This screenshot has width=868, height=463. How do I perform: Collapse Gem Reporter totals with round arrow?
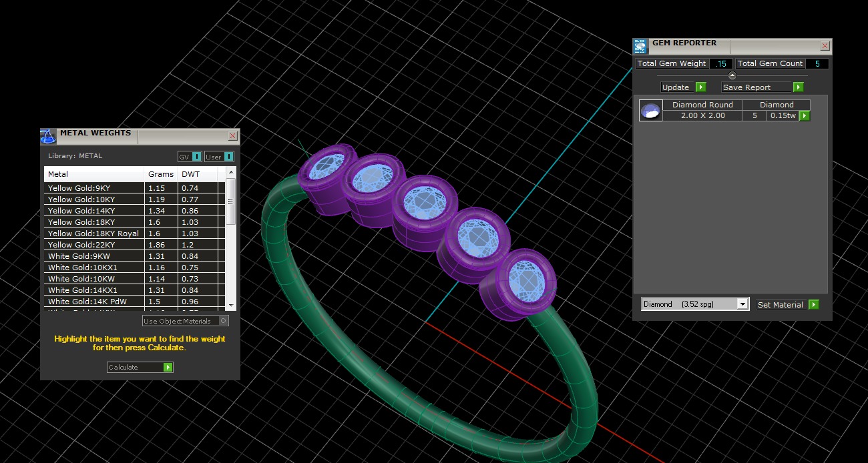coord(732,75)
